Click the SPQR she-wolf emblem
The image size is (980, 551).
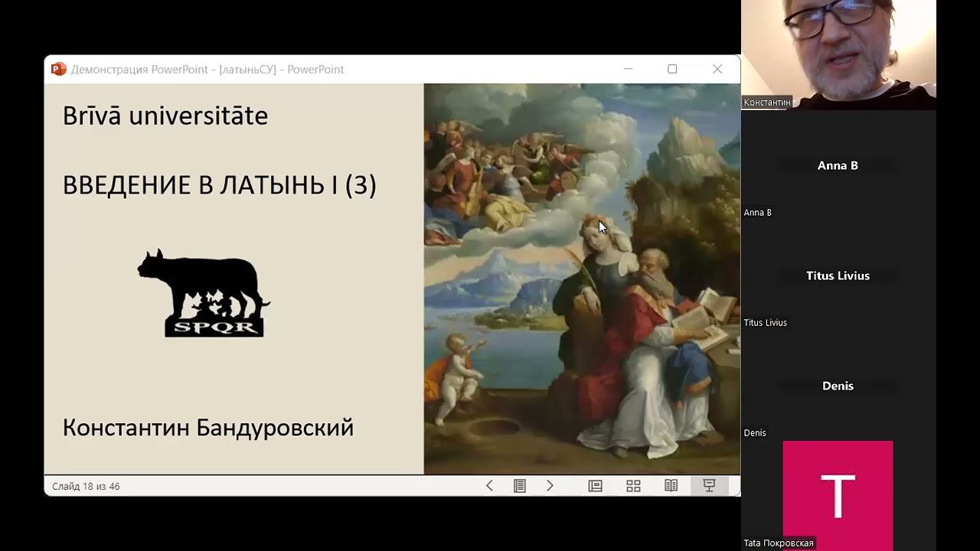pos(204,293)
